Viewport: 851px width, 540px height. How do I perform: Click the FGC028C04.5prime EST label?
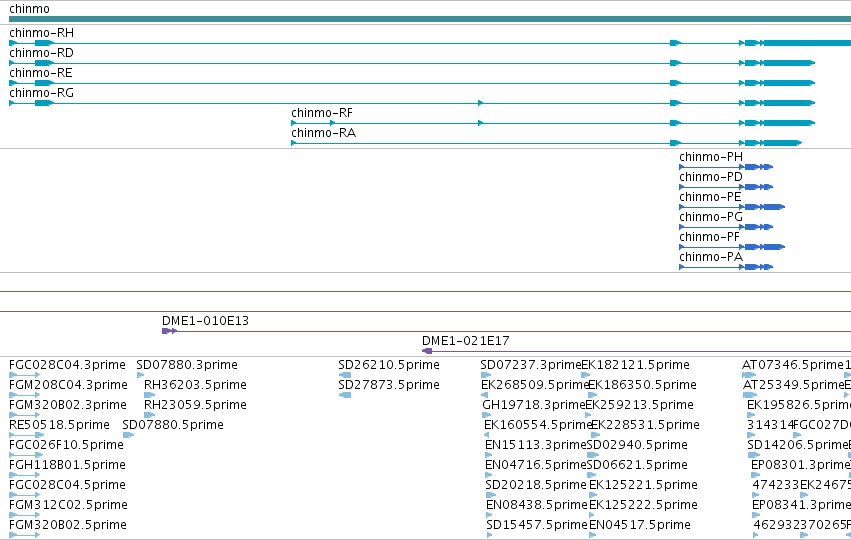tap(68, 486)
